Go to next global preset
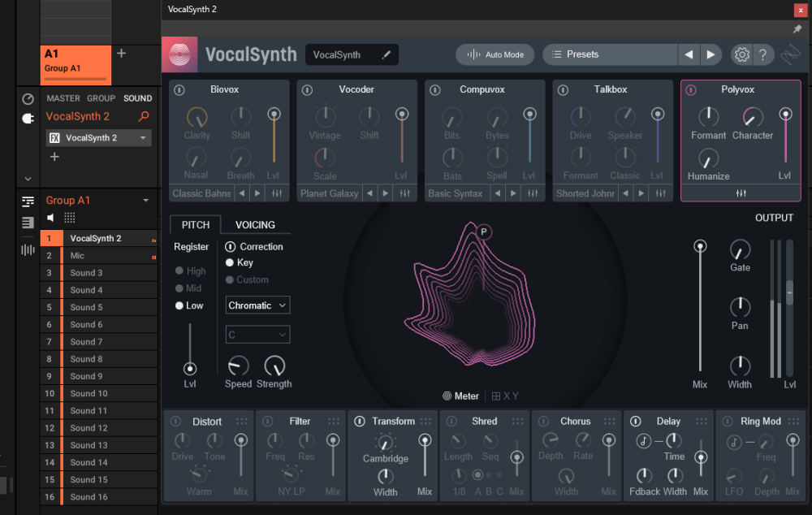The height and width of the screenshot is (515, 812). 710,54
